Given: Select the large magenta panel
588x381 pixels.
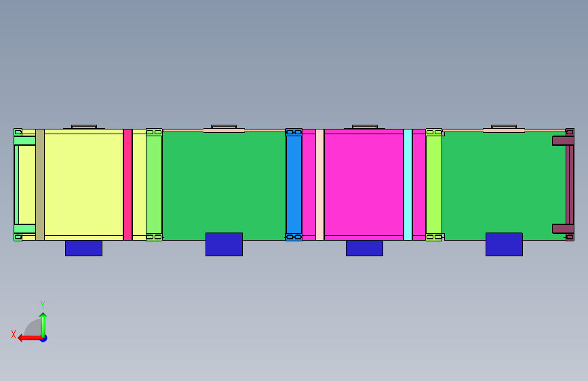Looking at the screenshot, I should click(x=364, y=184).
